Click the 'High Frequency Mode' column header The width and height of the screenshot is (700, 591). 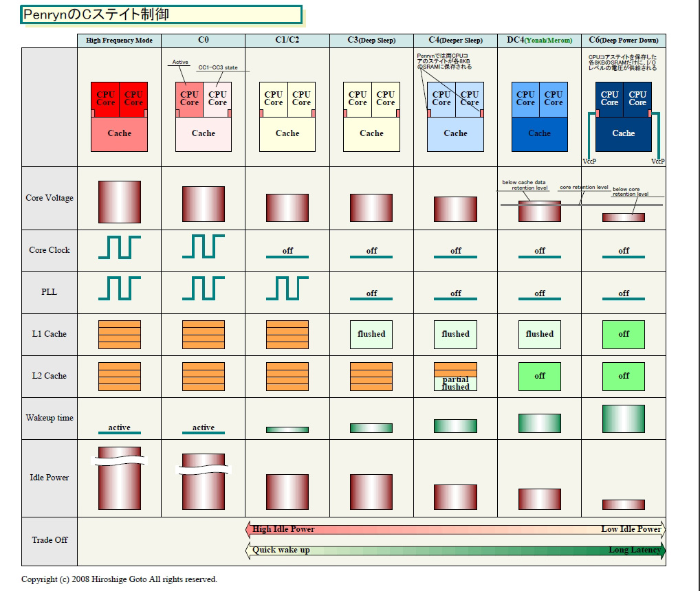119,41
